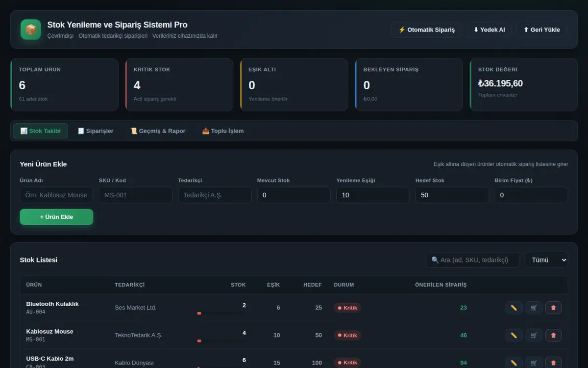Click the Yedek Al backup button
The image size is (588, 368).
pyautogui.click(x=489, y=30)
